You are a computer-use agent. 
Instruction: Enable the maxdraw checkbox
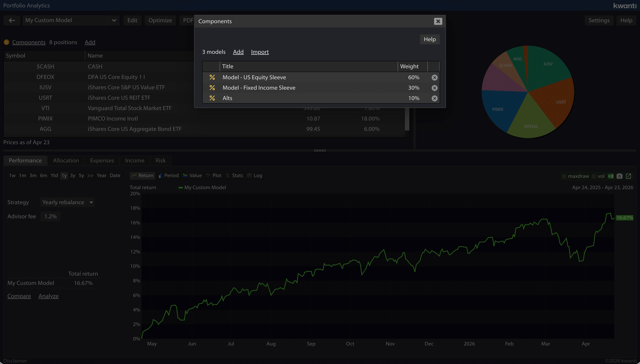click(564, 176)
